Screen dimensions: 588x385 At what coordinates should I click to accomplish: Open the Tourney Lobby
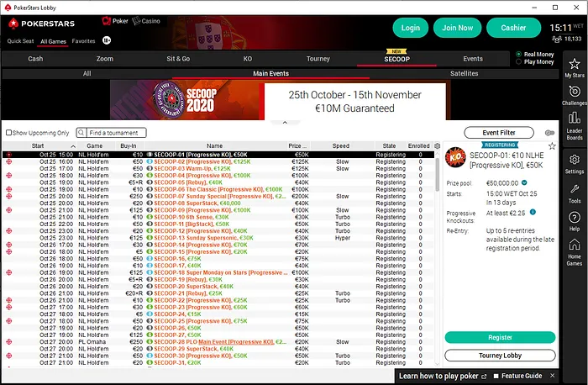500,356
